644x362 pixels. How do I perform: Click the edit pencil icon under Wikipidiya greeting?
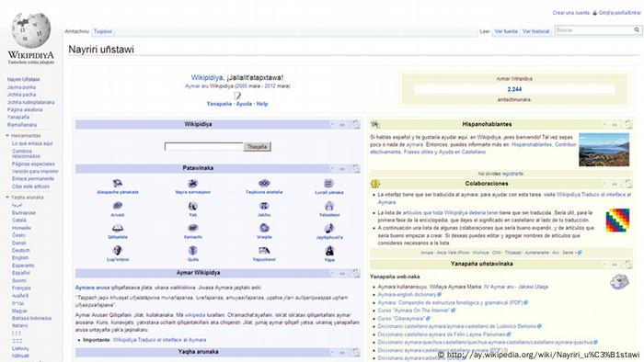click(237, 96)
